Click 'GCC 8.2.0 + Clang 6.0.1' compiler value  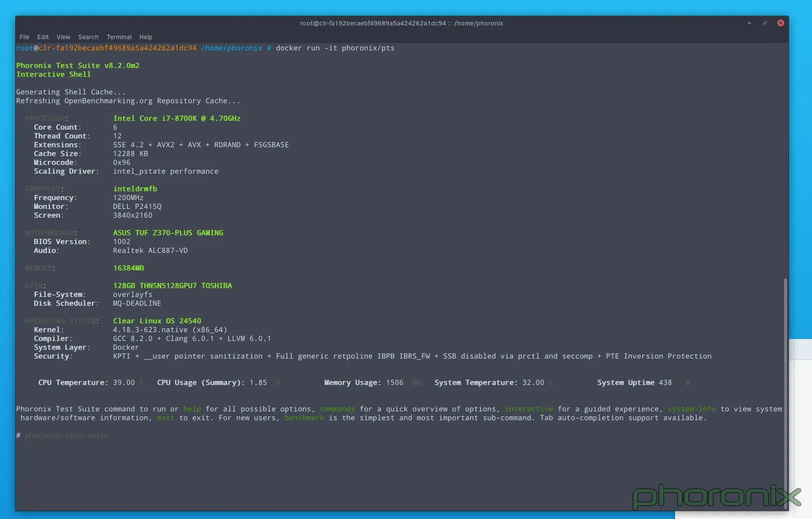tap(192, 338)
